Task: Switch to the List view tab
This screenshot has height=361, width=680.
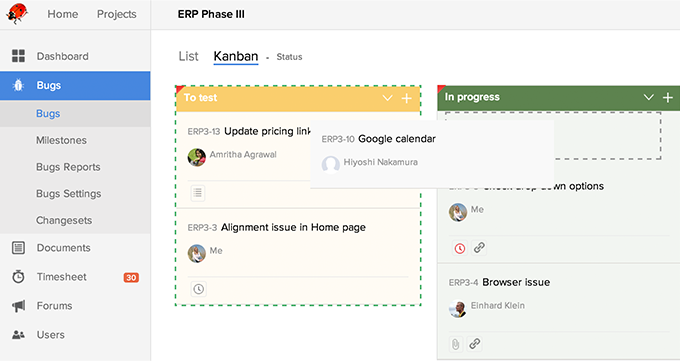Action: (x=189, y=56)
